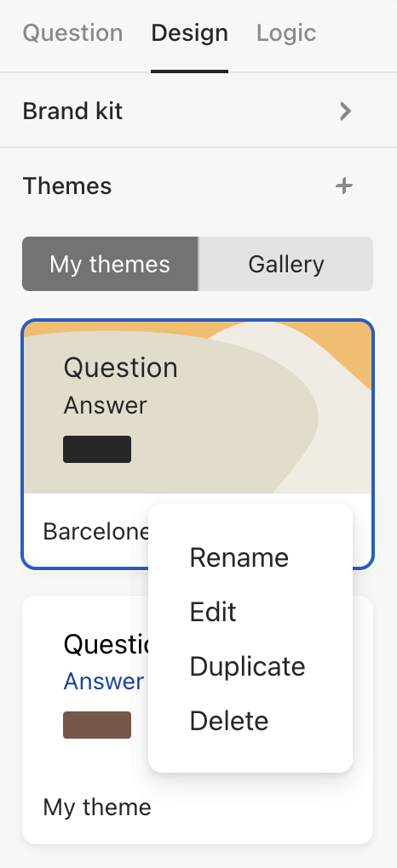Toggle to the Gallery themes view
Viewport: 397px width, 868px height.
tap(286, 264)
